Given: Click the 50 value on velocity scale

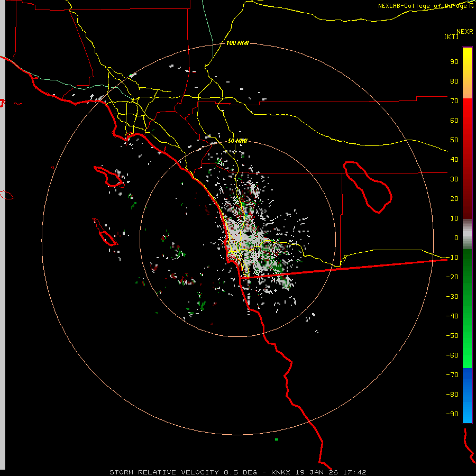Looking at the screenshot, I should pos(454,140).
